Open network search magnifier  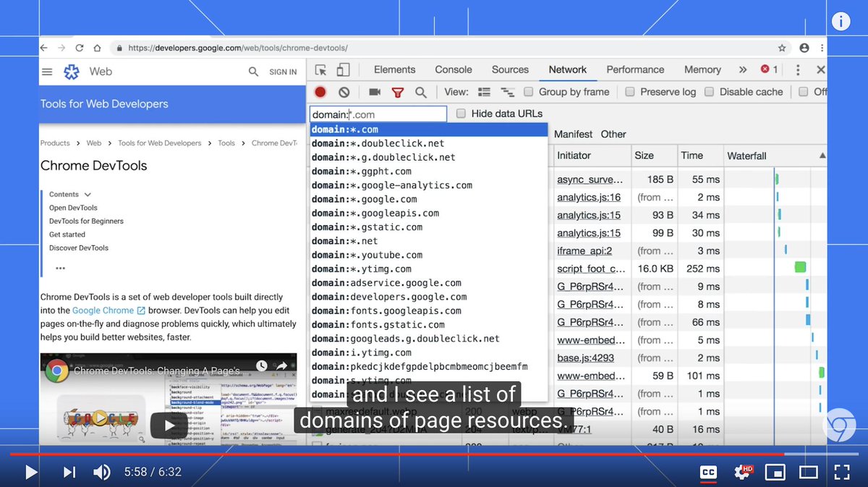(x=421, y=92)
